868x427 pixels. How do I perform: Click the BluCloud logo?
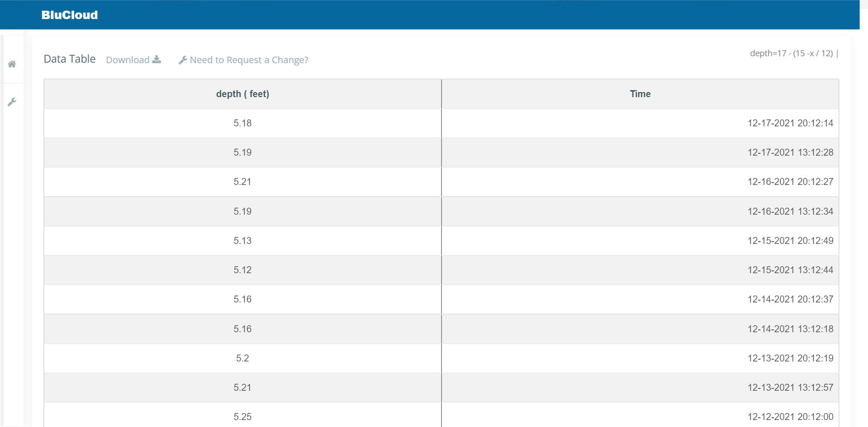click(x=70, y=15)
